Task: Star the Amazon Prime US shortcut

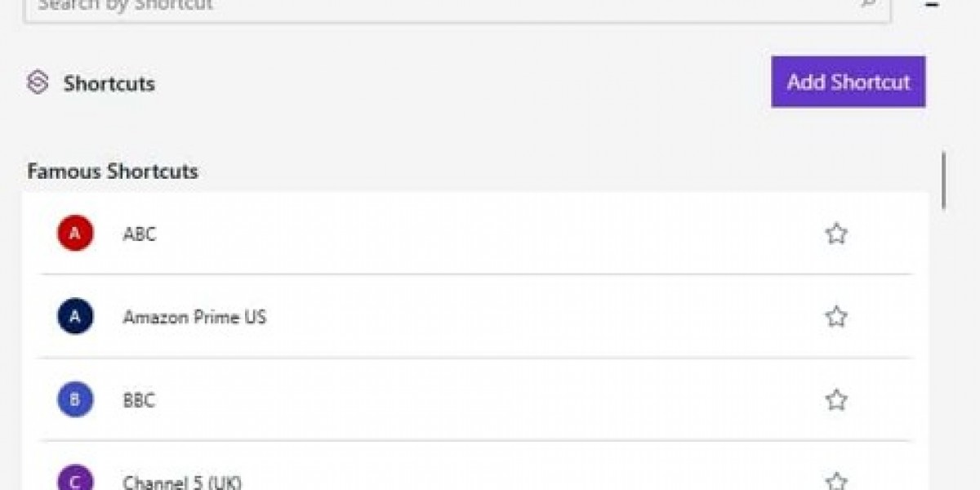Action: coord(836,317)
